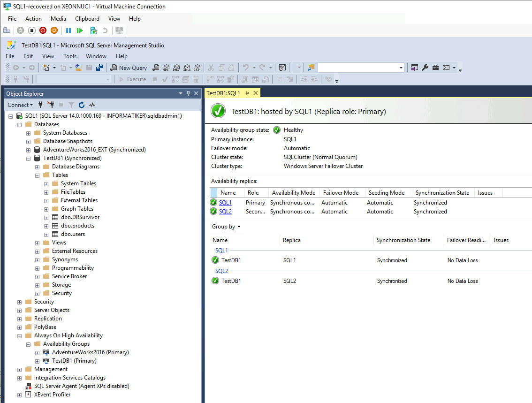Screen dimensions: 532x403
Task: Open Enhanced Session icon in VM toolbar
Action: tap(119, 30)
